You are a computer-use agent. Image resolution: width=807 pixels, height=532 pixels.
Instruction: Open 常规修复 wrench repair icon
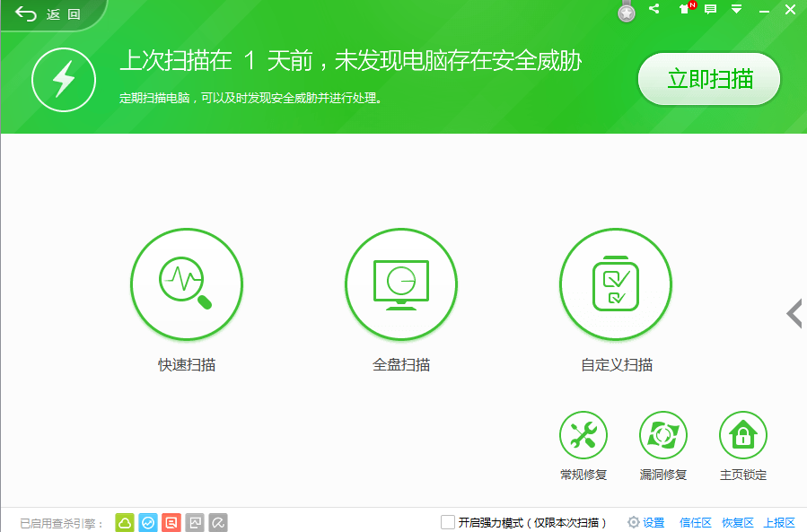[x=583, y=435]
